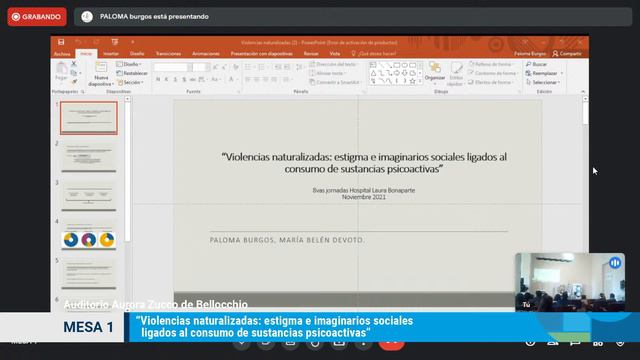This screenshot has height=360, width=640.
Task: Click the Paloma Burgos account name
Action: 530,53
